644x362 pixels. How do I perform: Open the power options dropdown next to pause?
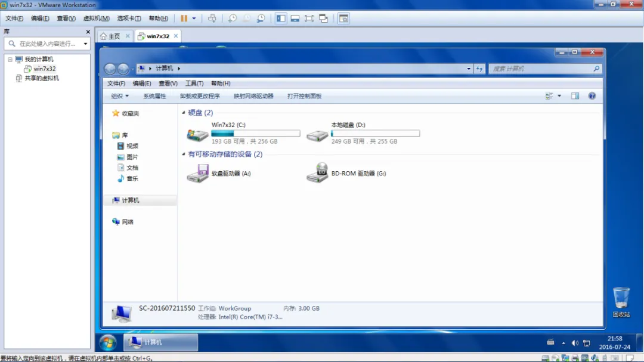tap(194, 18)
